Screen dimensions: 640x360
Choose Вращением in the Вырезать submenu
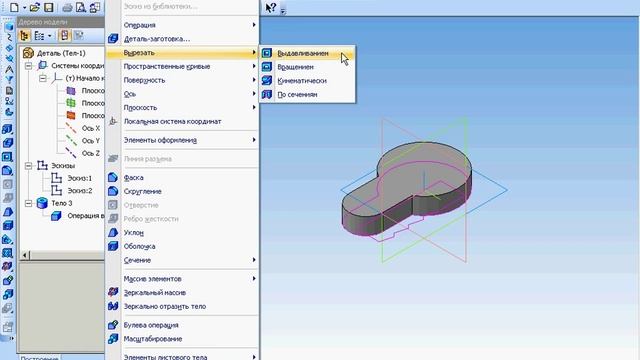point(307,67)
